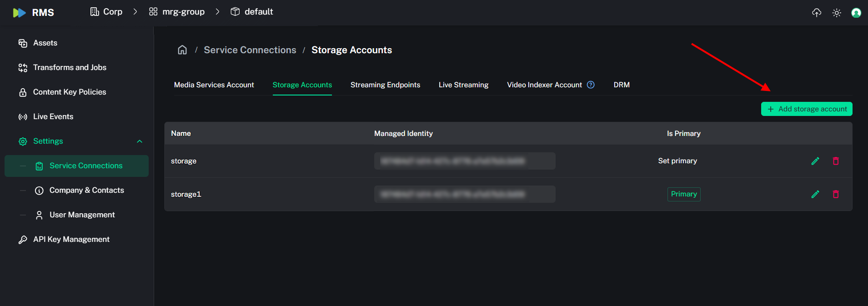
Task: Click the API Key Management key icon
Action: pos(23,240)
